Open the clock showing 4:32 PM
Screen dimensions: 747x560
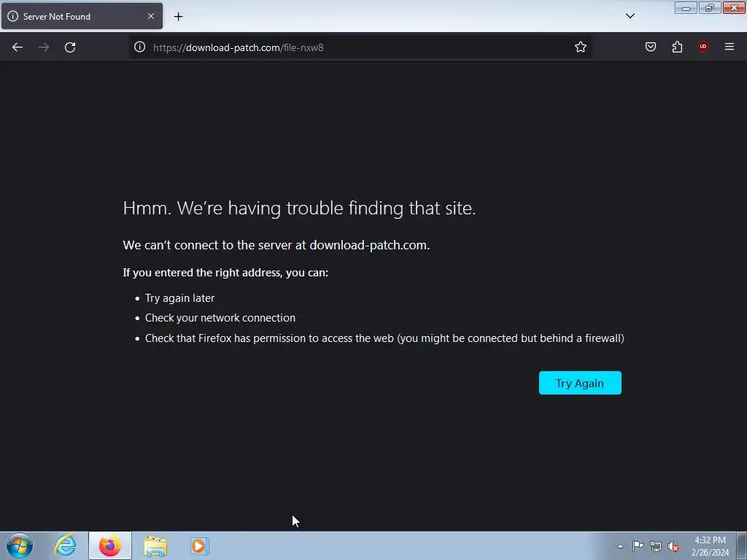pyautogui.click(x=710, y=546)
